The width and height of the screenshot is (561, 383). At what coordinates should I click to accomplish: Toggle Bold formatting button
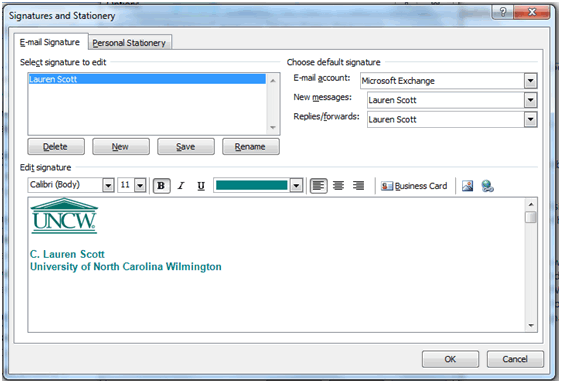161,186
